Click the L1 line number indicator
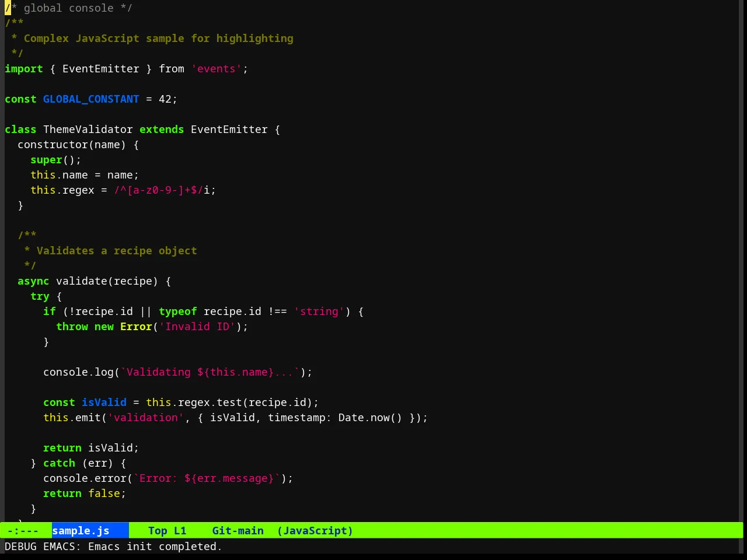Viewport: 747px width, 560px height. coord(180,531)
